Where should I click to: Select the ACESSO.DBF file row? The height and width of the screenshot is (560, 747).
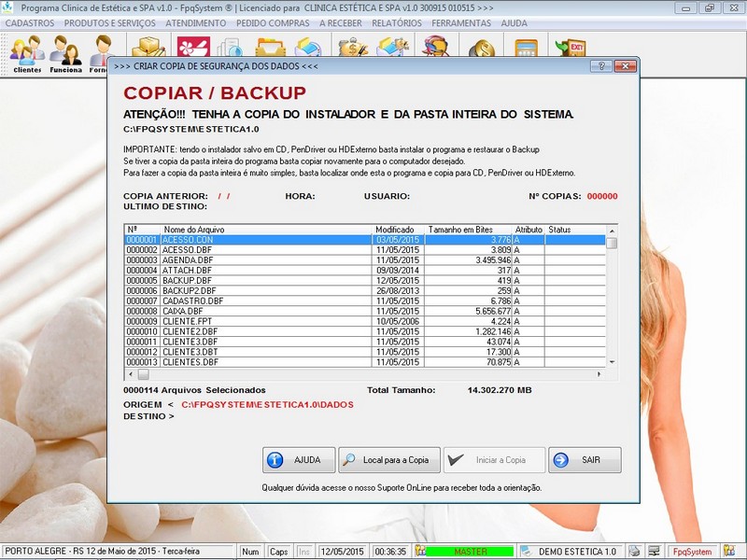click(x=365, y=250)
